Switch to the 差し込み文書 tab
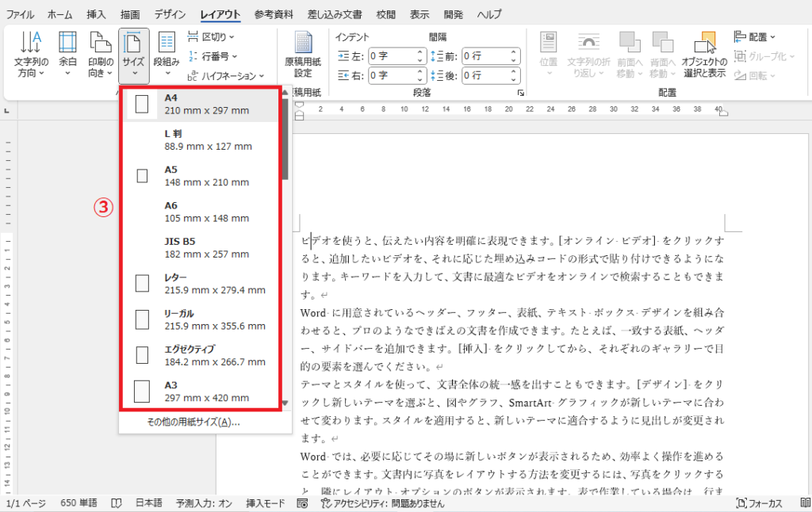The image size is (812, 512). 335,14
